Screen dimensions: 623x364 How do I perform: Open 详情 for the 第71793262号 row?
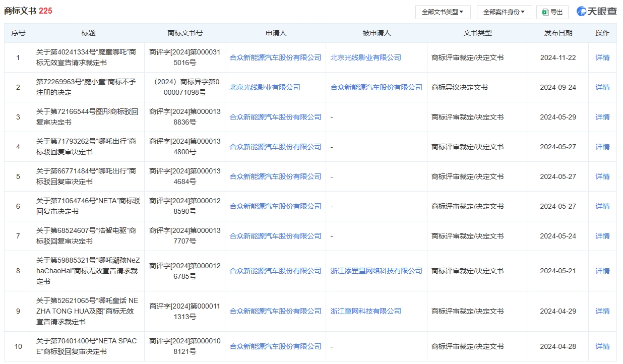pos(602,147)
